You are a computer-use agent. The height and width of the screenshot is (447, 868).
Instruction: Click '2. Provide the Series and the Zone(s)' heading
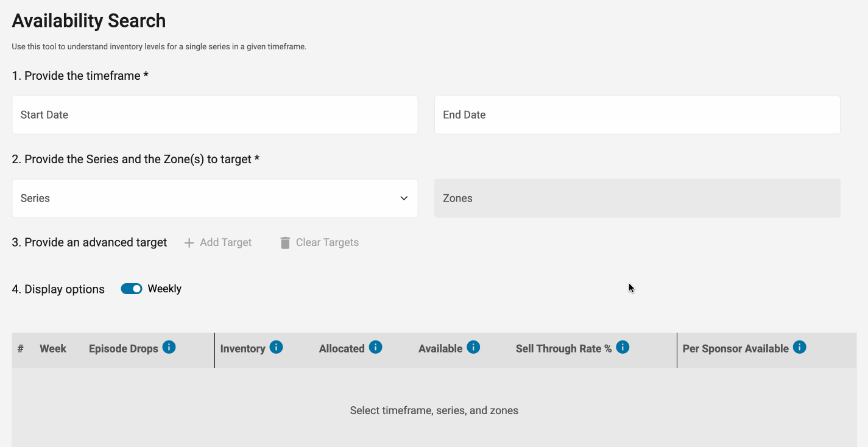(x=136, y=159)
